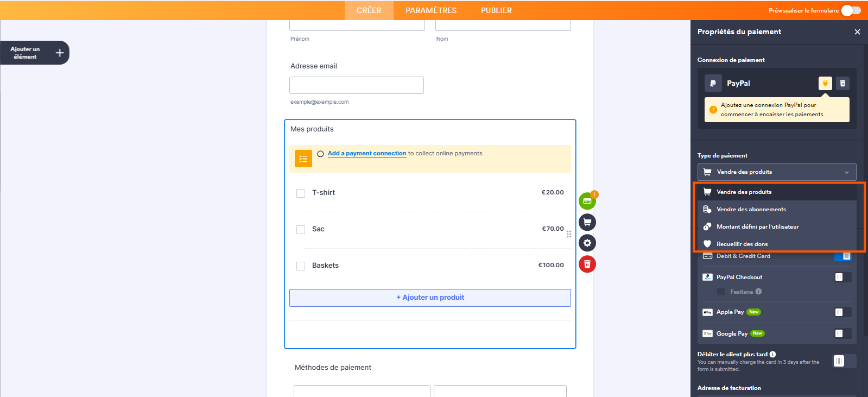Click the heart icon for Recueillir des dons
The height and width of the screenshot is (397, 868).
(707, 244)
